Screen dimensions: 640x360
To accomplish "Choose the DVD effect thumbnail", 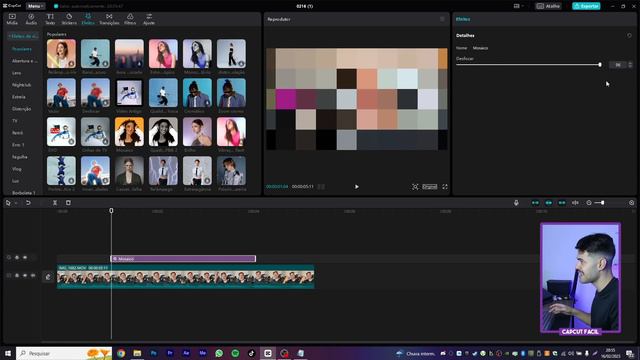I will [x=61, y=132].
